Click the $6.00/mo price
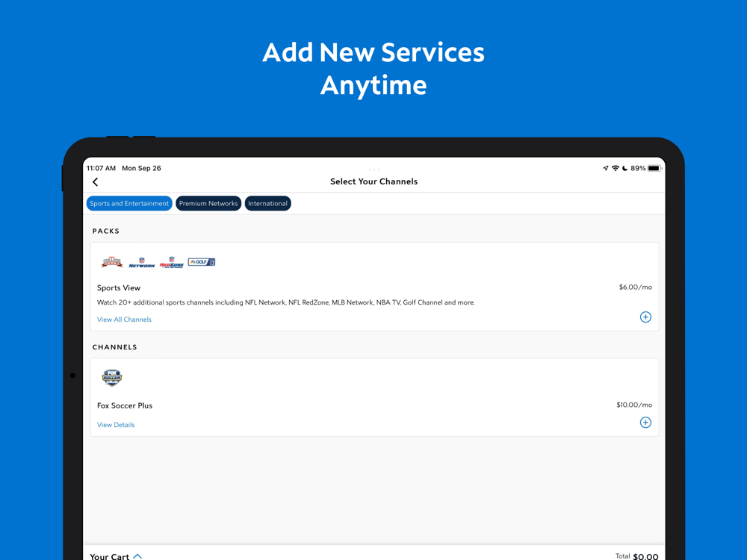This screenshot has width=747, height=560. pos(635,287)
